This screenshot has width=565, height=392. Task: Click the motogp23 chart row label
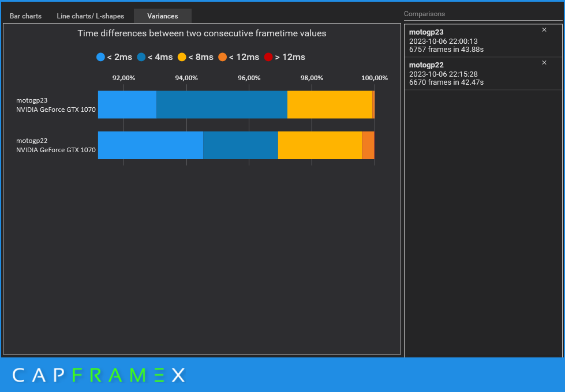coord(56,105)
